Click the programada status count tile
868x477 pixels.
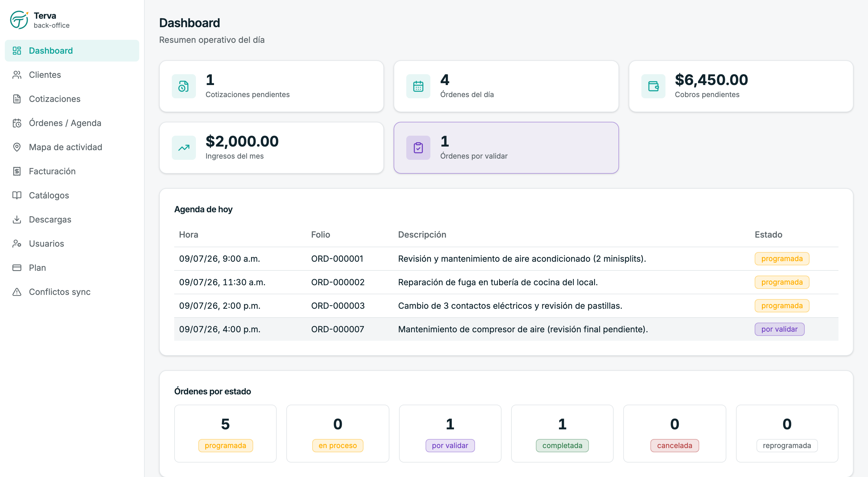click(x=225, y=434)
